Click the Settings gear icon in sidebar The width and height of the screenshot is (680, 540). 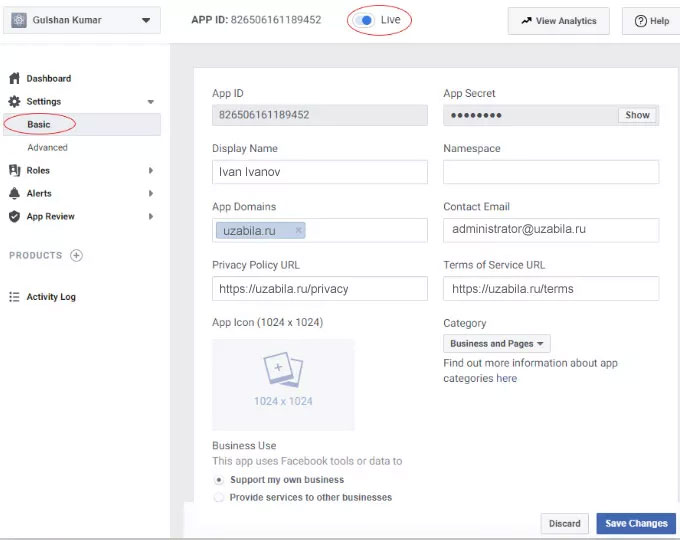[15, 101]
